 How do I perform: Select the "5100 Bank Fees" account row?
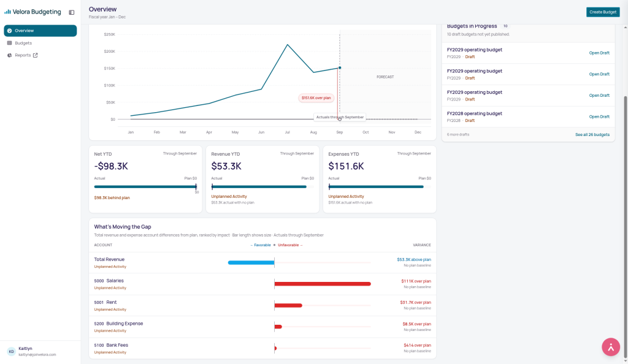pos(262,349)
